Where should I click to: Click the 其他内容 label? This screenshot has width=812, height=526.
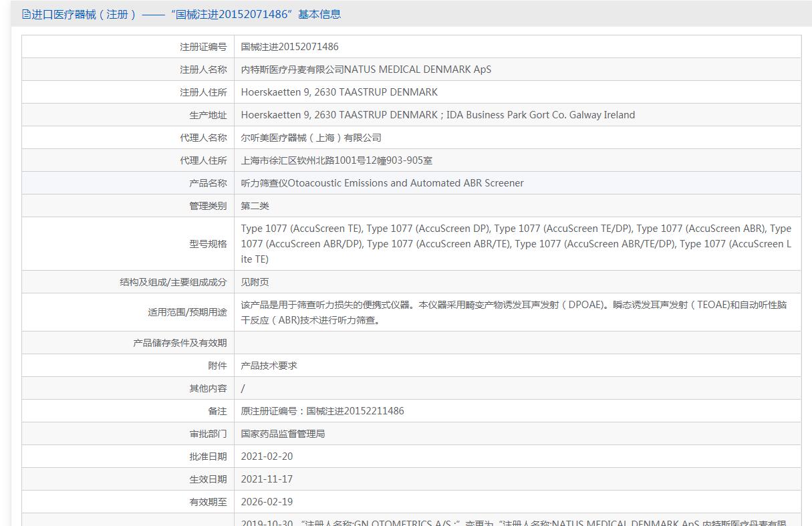208,388
